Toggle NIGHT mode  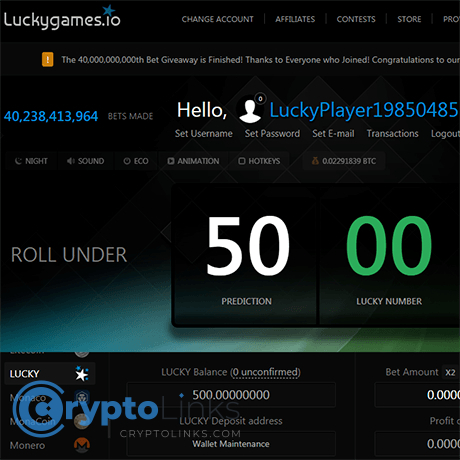click(31, 161)
